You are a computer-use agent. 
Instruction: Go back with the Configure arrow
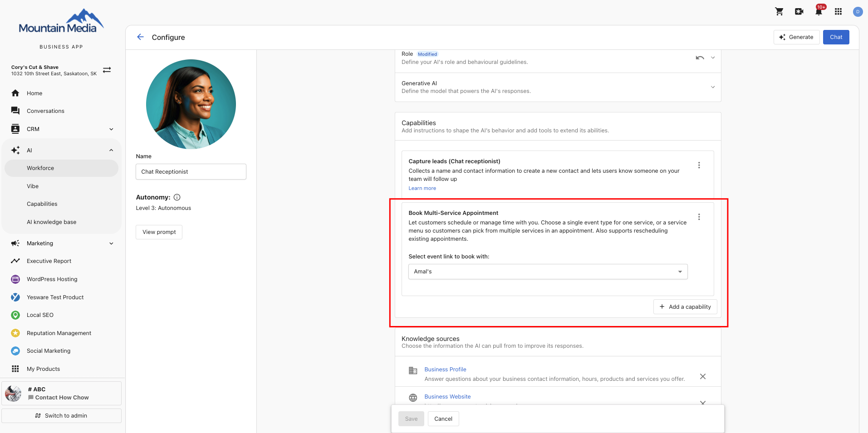(140, 37)
